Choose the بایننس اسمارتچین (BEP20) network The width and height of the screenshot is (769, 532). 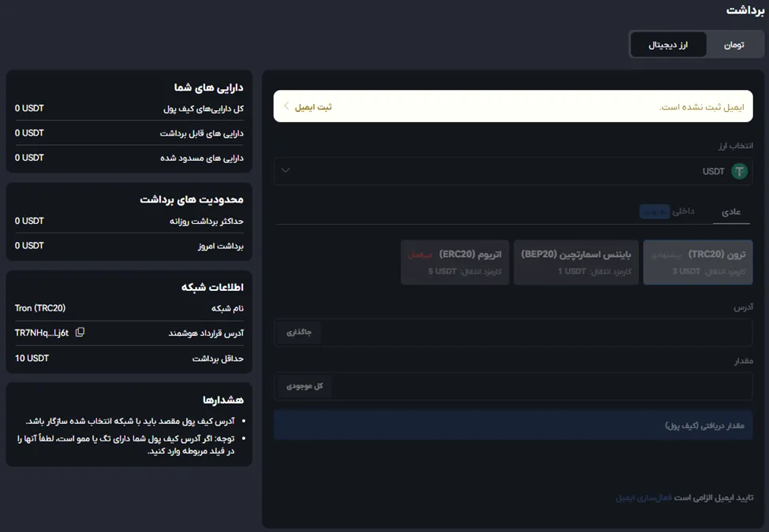click(576, 262)
